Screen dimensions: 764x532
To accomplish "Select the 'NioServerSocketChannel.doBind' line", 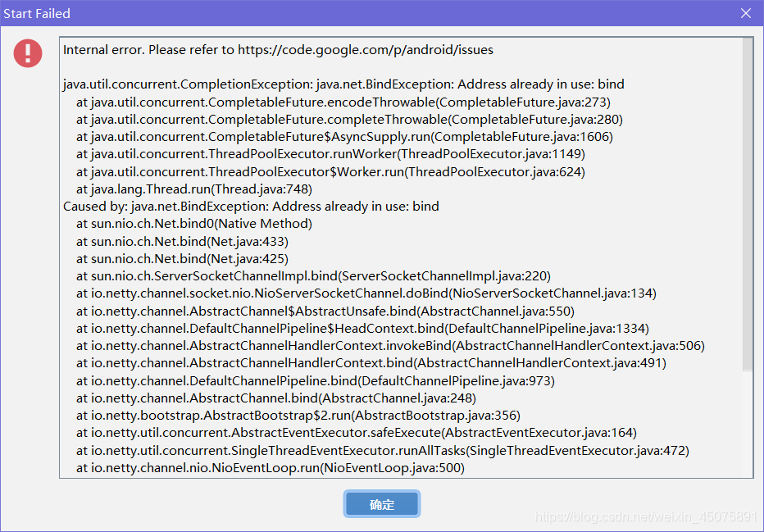I will [366, 293].
